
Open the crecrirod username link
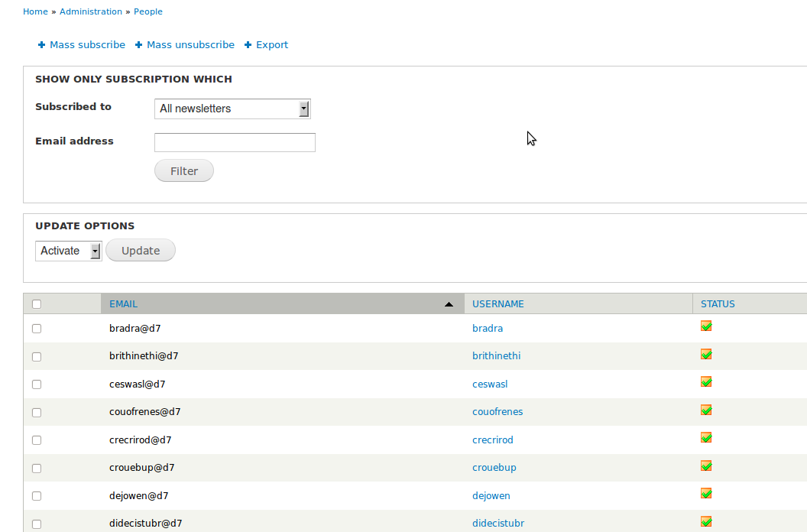[x=493, y=440]
